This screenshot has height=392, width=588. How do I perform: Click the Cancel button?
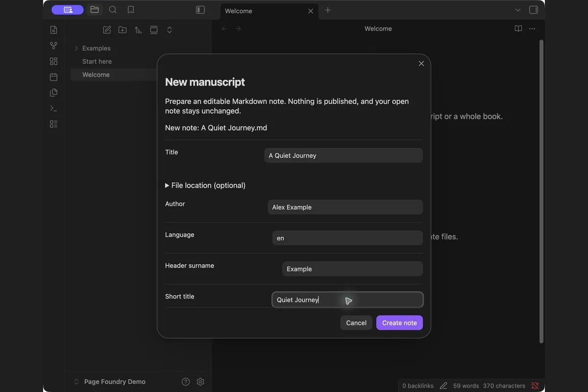tap(356, 322)
